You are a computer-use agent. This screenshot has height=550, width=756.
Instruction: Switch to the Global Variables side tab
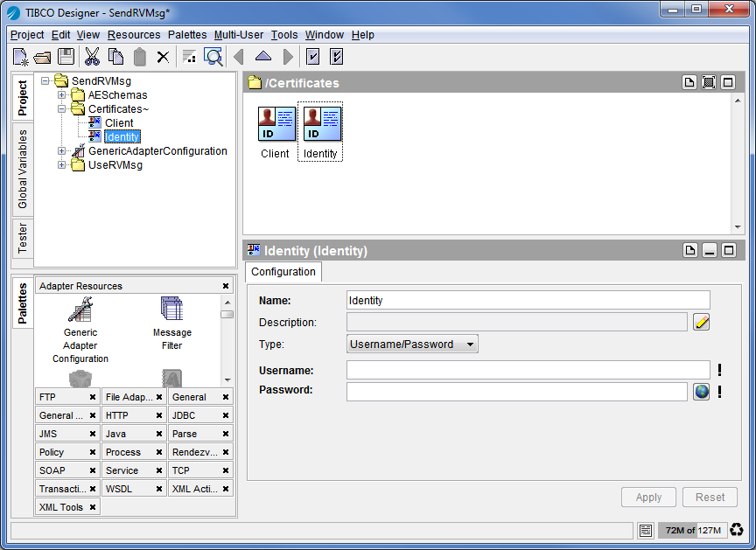pos(23,170)
